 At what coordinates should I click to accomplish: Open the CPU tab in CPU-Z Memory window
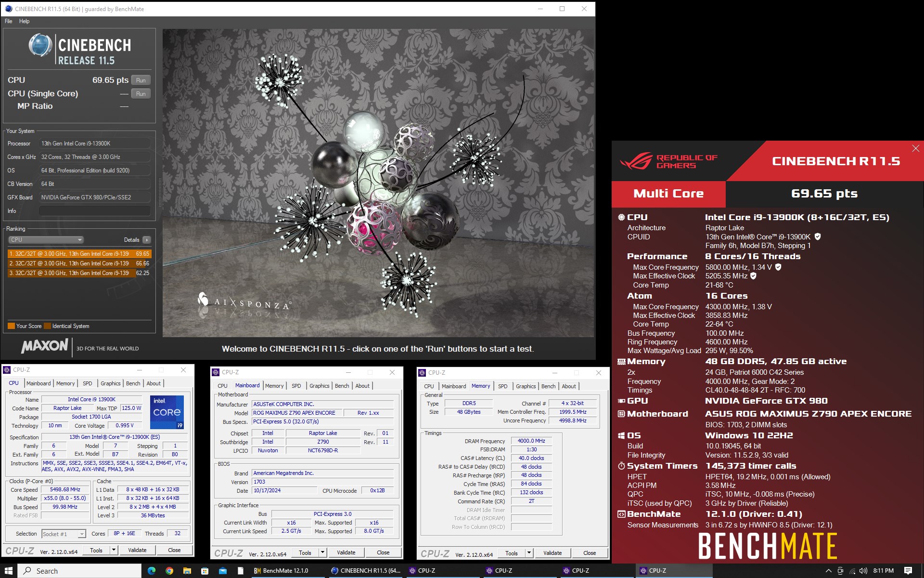click(429, 386)
